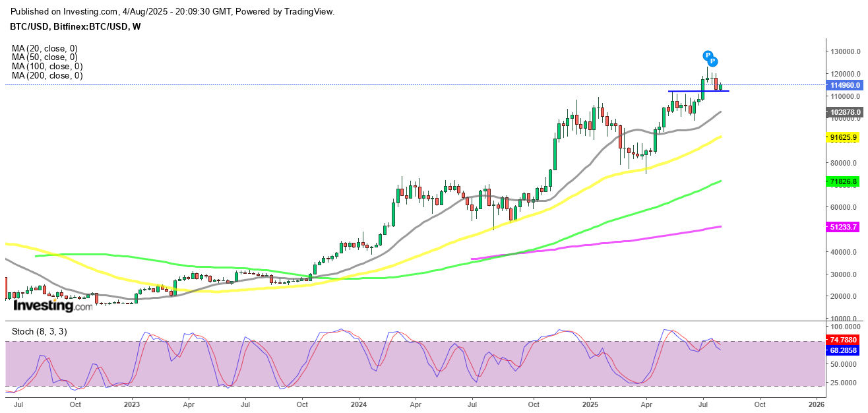The width and height of the screenshot is (868, 413).
Task: Open the Stoch (8, 3, 3) indicator label
Action: 38,331
